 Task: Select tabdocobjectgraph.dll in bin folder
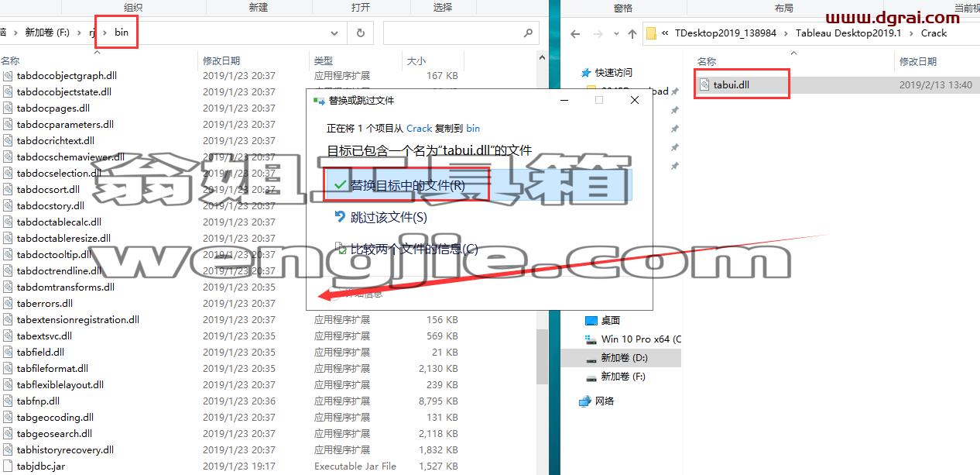[x=67, y=76]
